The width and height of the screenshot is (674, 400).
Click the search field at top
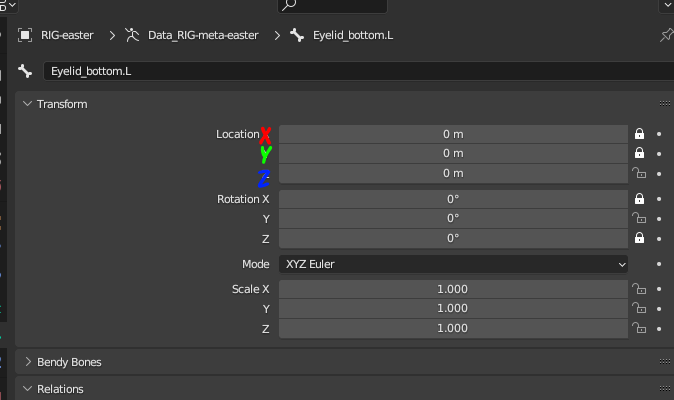click(332, 6)
